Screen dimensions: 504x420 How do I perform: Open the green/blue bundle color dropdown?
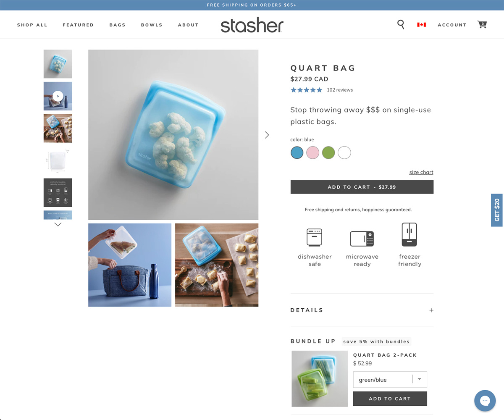pos(390,380)
